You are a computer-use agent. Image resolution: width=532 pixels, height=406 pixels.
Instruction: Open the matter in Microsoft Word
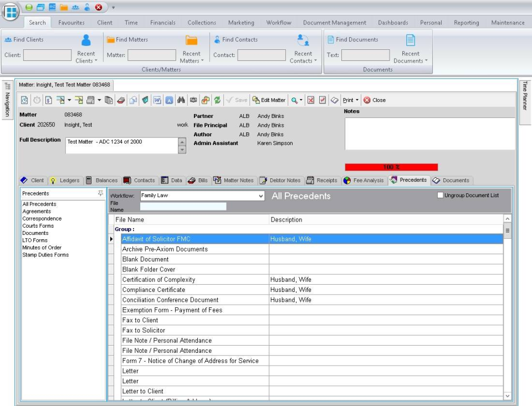click(157, 100)
